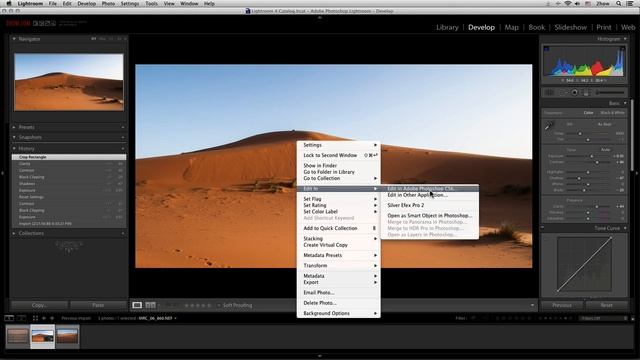Click the Navigator preview image

point(69,82)
